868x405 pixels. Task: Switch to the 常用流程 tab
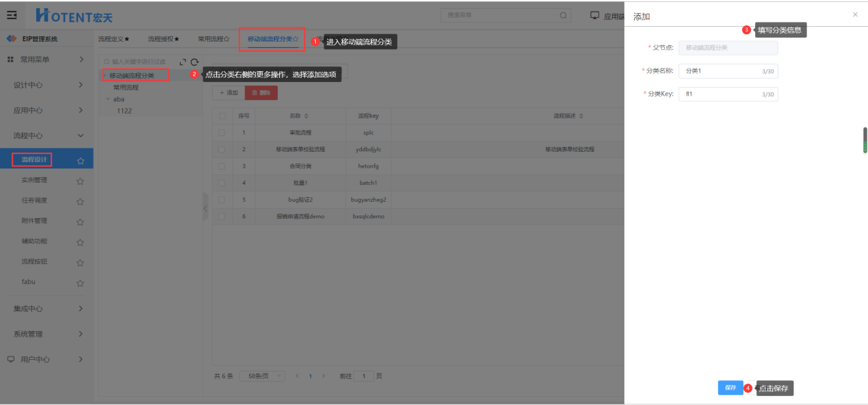coord(213,39)
